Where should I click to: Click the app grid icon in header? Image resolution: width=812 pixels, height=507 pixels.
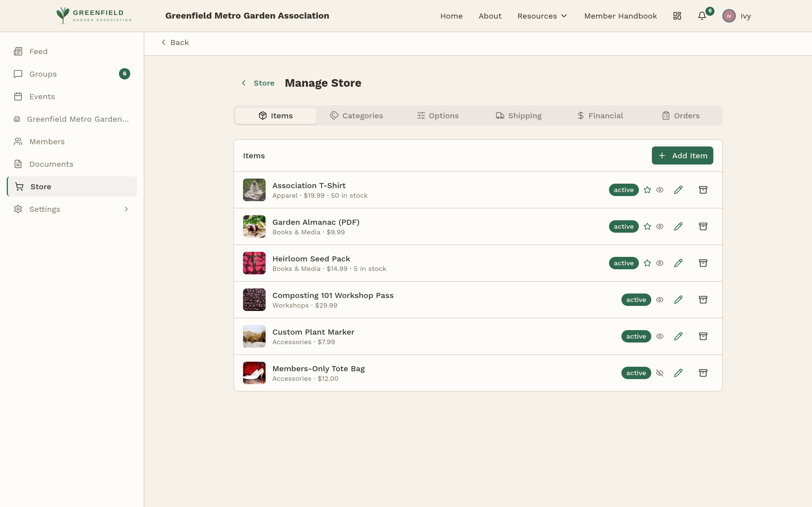677,16
